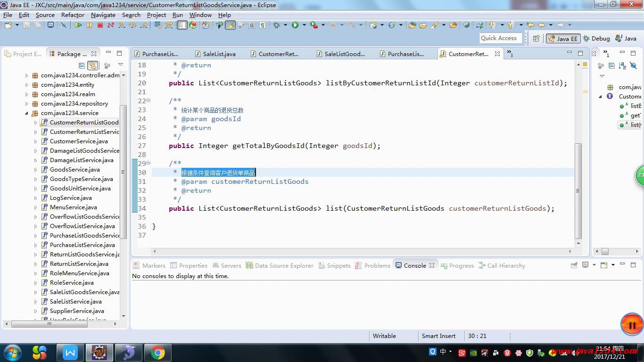The width and height of the screenshot is (644, 362).
Task: Click the Back navigation arrow icon
Action: pos(541,25)
